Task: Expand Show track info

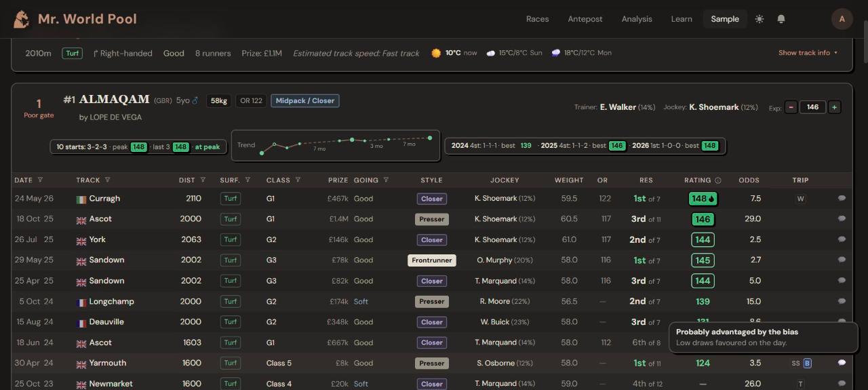Action: [x=808, y=53]
